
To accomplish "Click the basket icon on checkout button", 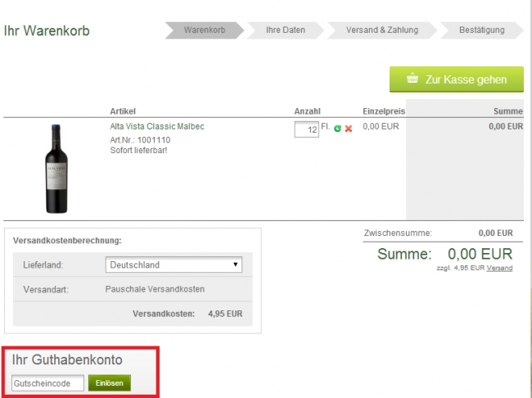I will click(x=412, y=79).
